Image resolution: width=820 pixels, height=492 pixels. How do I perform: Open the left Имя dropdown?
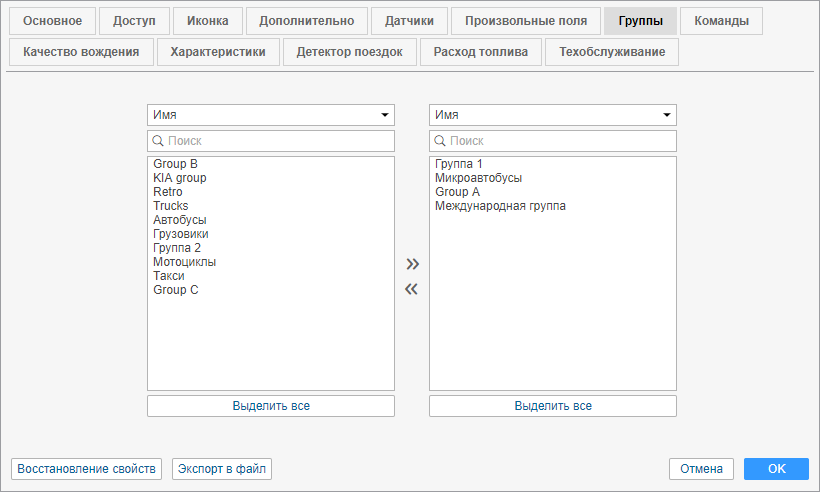point(271,115)
